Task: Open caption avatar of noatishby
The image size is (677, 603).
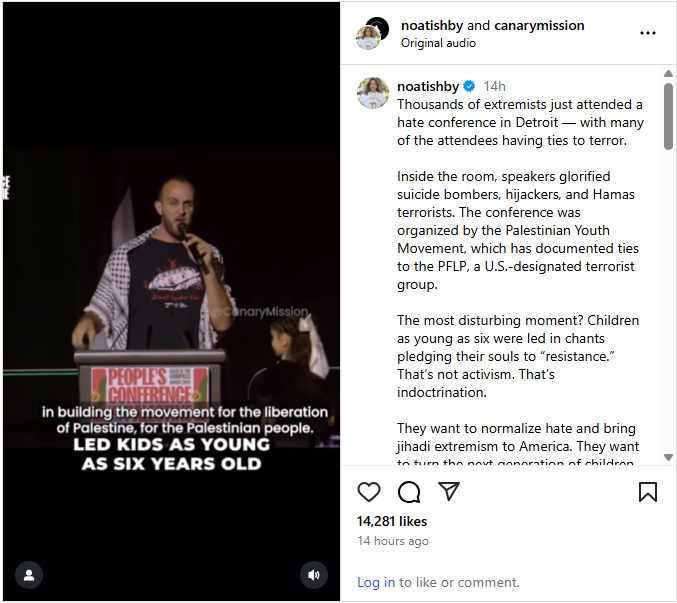Action: pos(373,93)
